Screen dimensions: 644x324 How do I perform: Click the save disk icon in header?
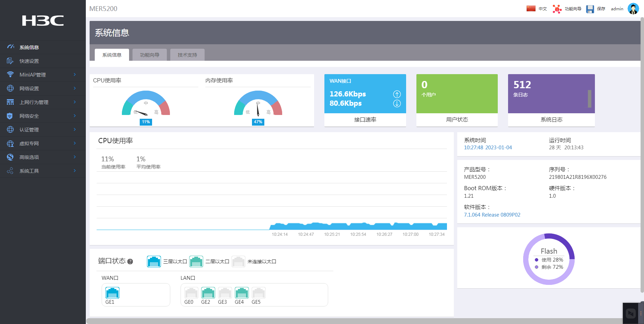tap(590, 9)
